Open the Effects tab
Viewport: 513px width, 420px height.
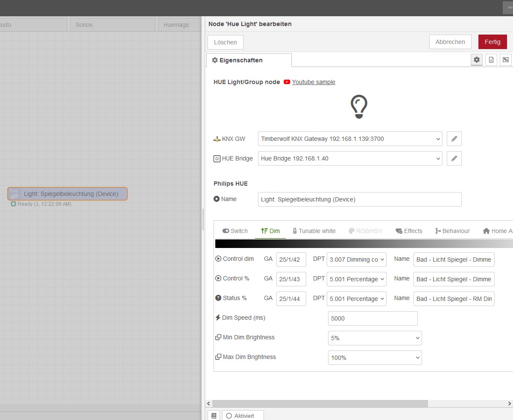point(409,231)
